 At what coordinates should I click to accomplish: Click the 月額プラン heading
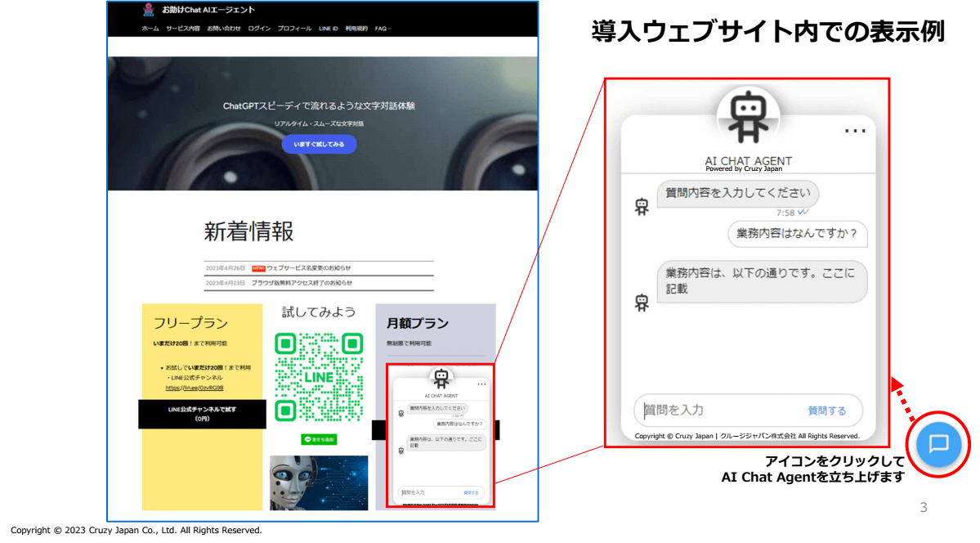point(418,323)
